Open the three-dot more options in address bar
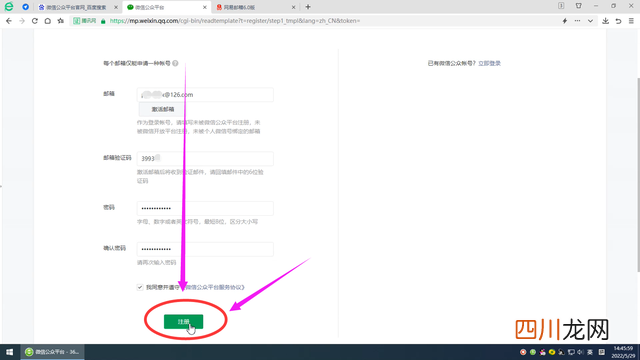This screenshot has height=360, width=640. (x=577, y=21)
